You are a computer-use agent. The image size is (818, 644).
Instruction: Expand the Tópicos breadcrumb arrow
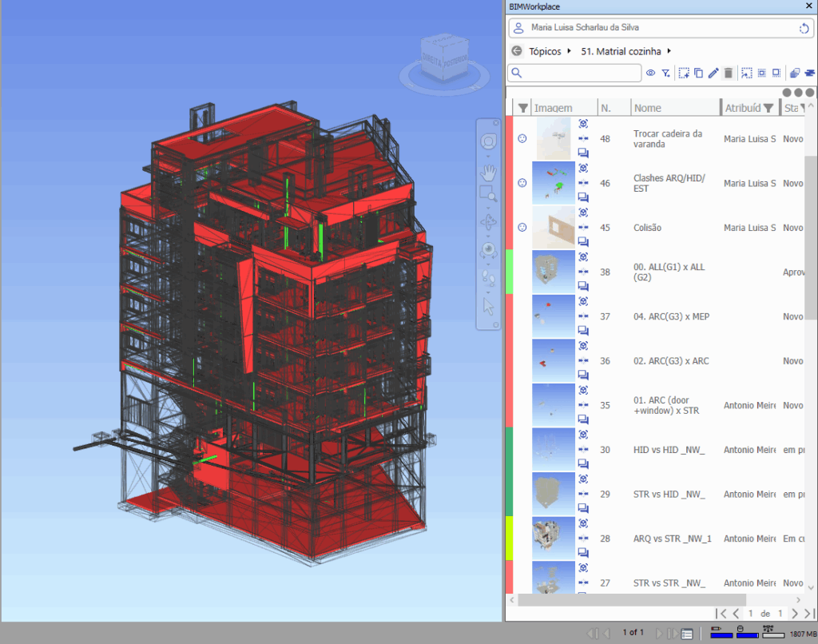(x=569, y=51)
